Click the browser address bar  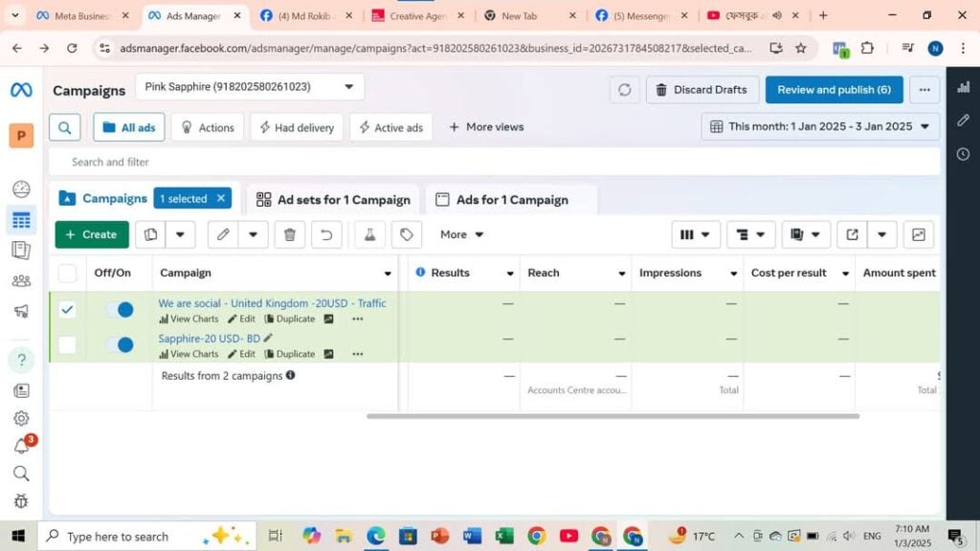click(435, 48)
